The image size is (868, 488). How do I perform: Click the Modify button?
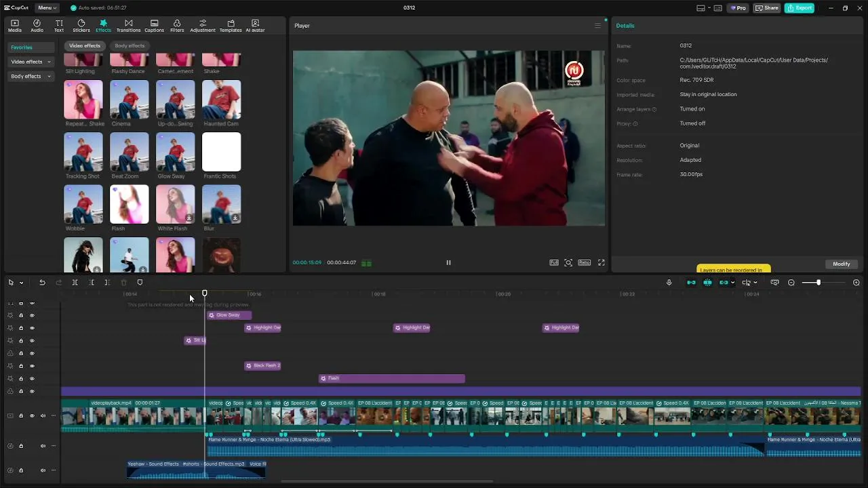tap(842, 264)
